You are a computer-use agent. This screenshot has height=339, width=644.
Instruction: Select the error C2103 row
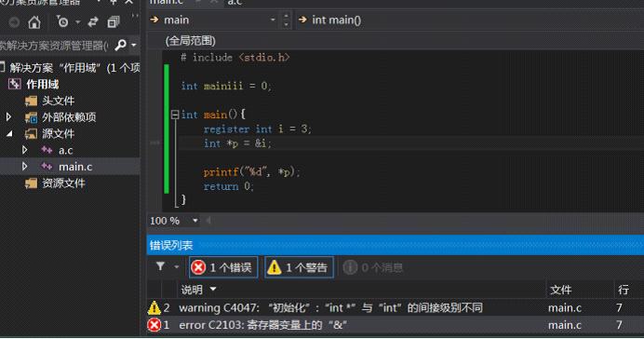pyautogui.click(x=396, y=325)
